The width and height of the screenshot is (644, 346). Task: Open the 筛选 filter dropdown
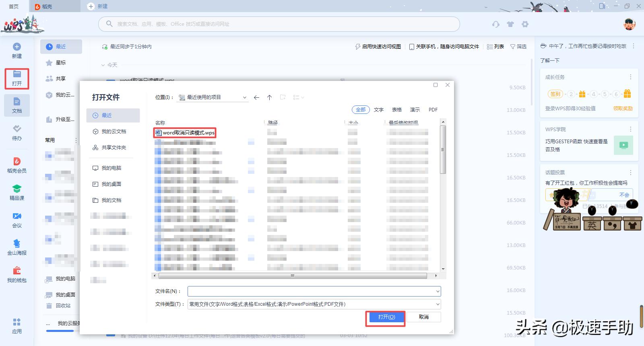click(518, 47)
